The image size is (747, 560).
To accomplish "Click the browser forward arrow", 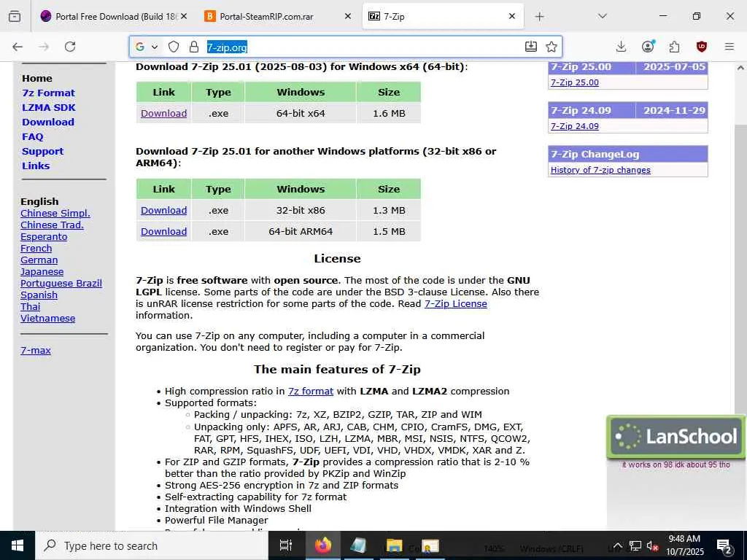I will (44, 47).
